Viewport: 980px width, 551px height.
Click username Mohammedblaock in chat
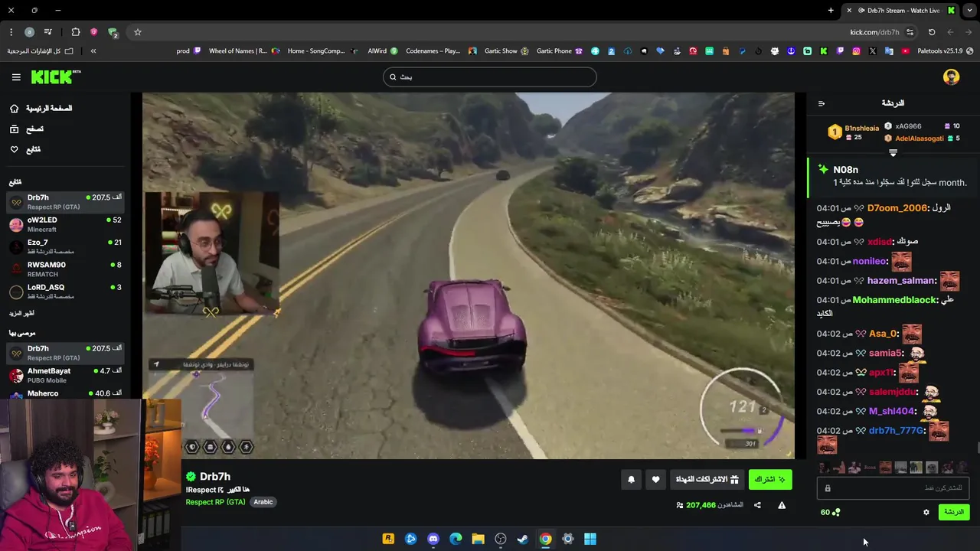pyautogui.click(x=894, y=300)
